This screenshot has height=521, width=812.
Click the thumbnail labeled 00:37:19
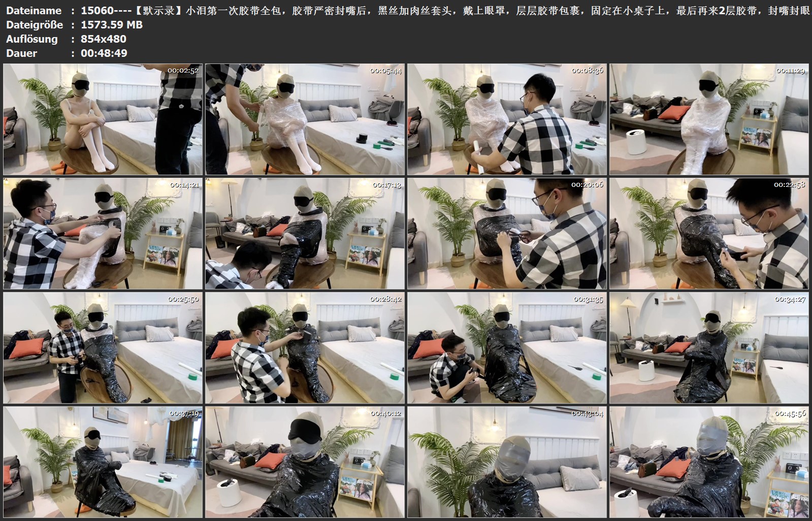103,462
